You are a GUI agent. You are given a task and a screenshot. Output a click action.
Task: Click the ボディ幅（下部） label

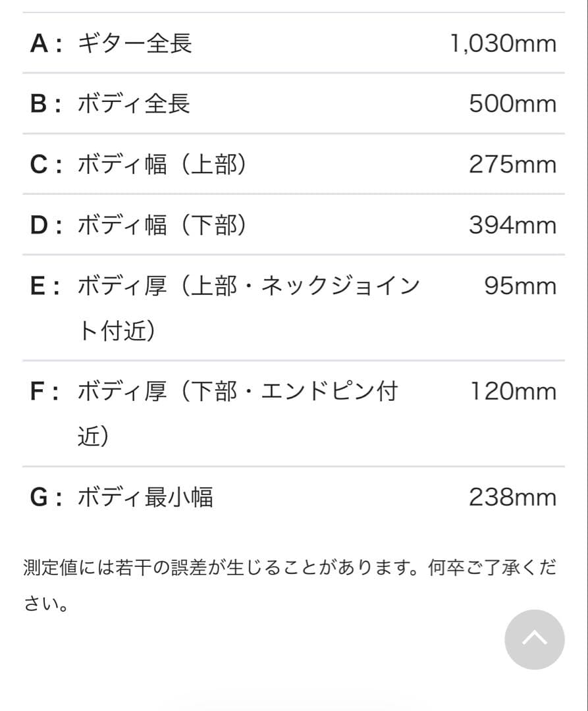point(162,225)
